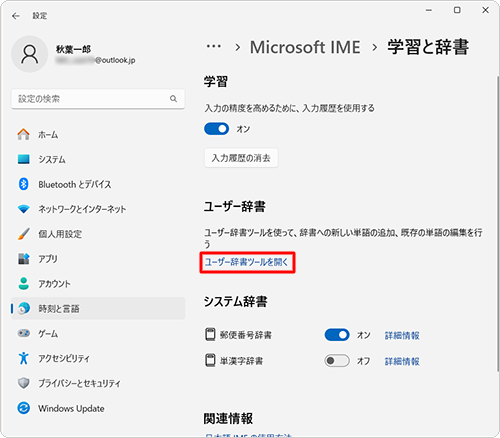
Task: Click the ホーム house icon
Action: pos(23,134)
